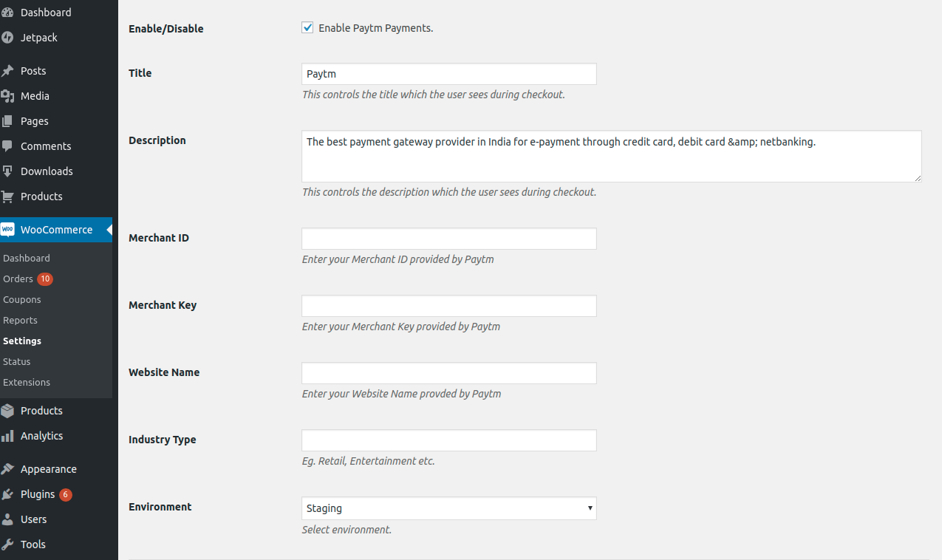Open the Reports submenu link
Image resolution: width=942 pixels, height=560 pixels.
point(20,321)
